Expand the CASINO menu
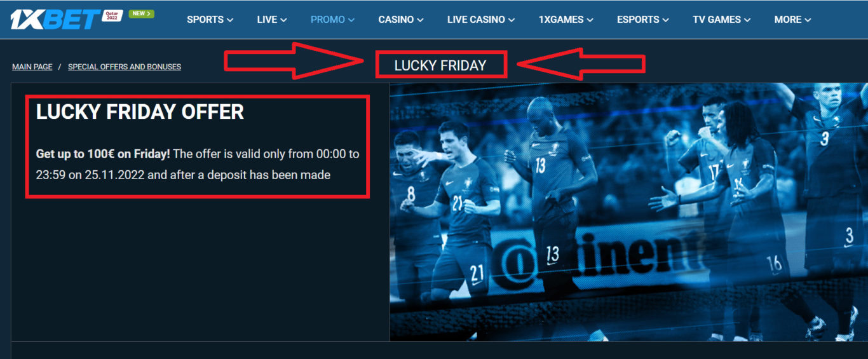 click(401, 20)
